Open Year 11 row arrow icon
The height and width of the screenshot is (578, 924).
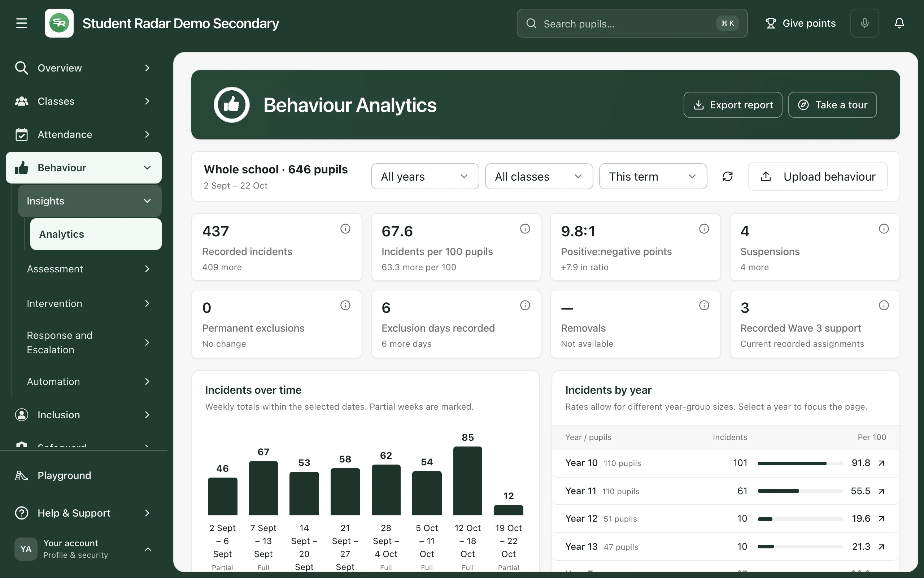[881, 491]
